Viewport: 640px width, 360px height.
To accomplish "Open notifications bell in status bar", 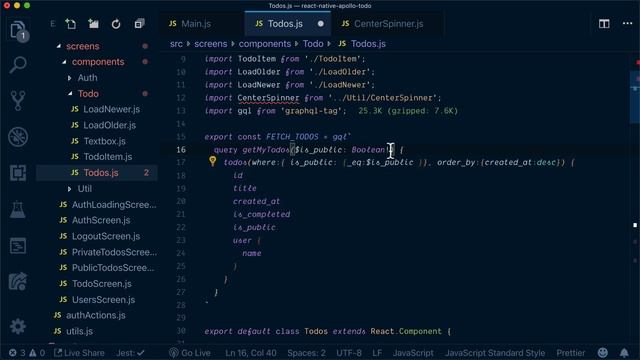I will click(624, 353).
